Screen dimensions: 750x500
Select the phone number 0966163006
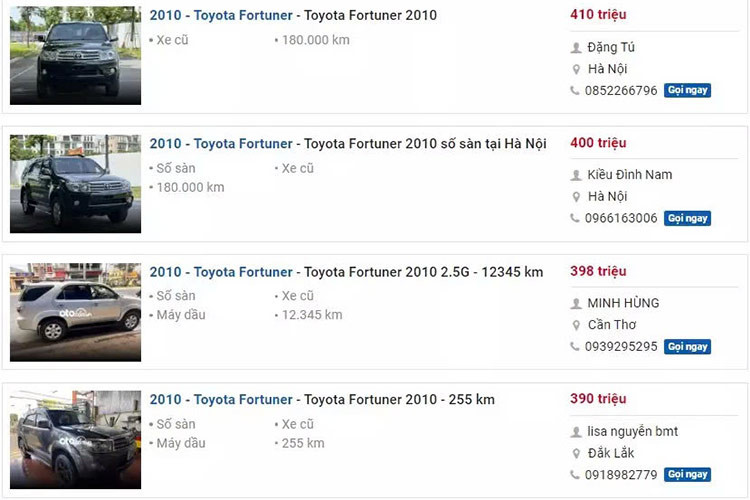coord(621,219)
